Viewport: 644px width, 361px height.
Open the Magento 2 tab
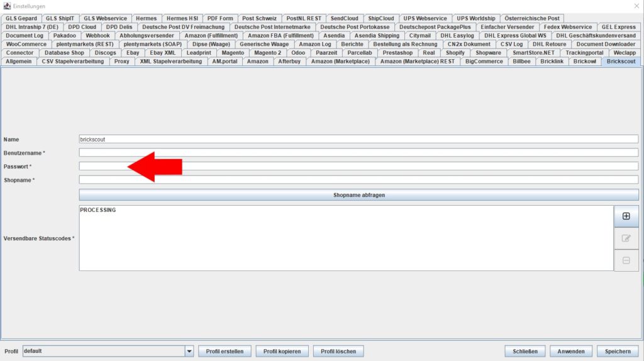pos(268,53)
